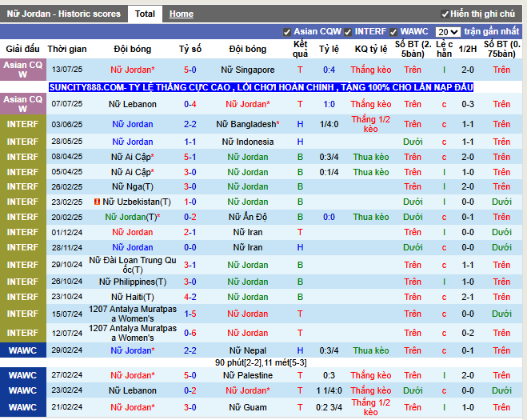Screen dimensions: 527x420
Task: Open Nữ Ai Cập* in 08/04/25 row
Action: (133, 157)
